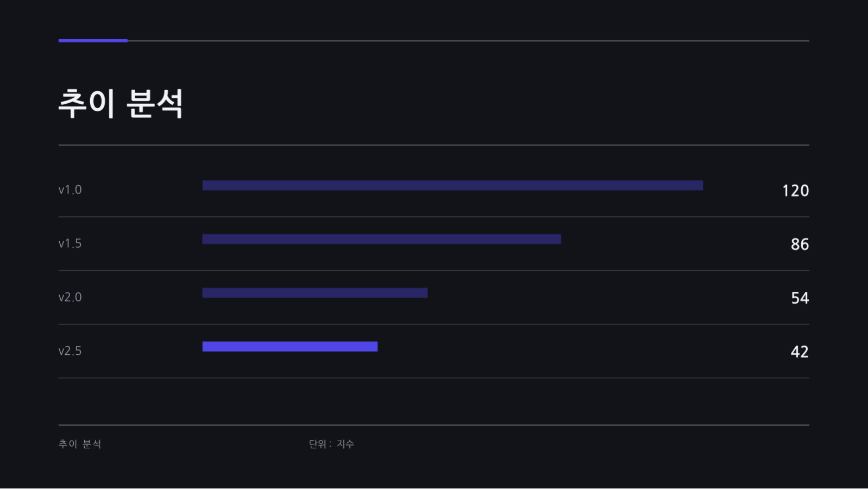868x489 pixels.
Task: Click the highlighted v2.5 bar
Action: (290, 347)
